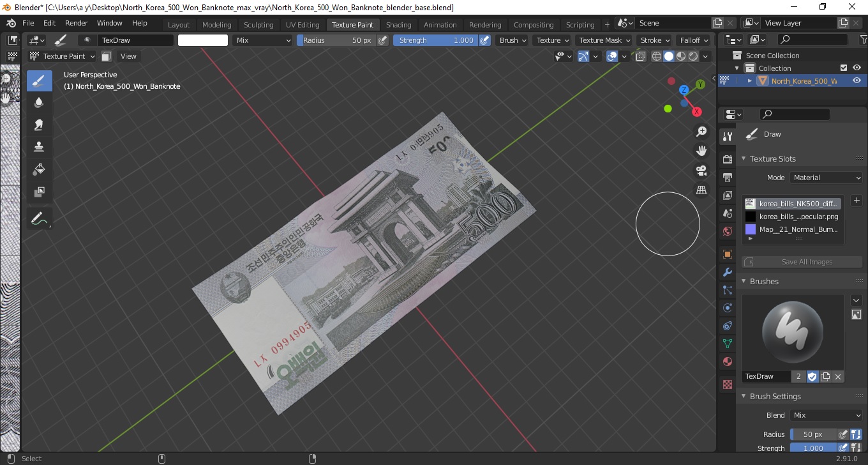Viewport: 868px width, 465px height.
Task: Select the Smear tool
Action: (39, 125)
